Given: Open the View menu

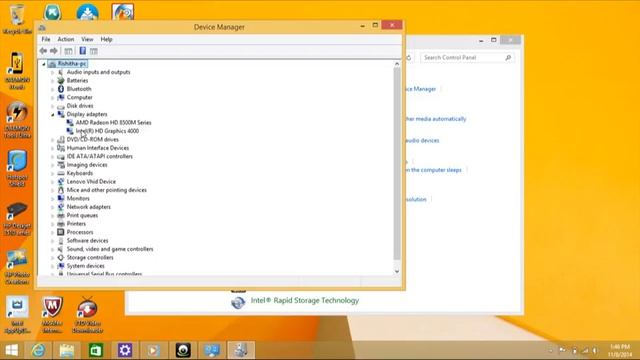Looking at the screenshot, I should (x=87, y=39).
